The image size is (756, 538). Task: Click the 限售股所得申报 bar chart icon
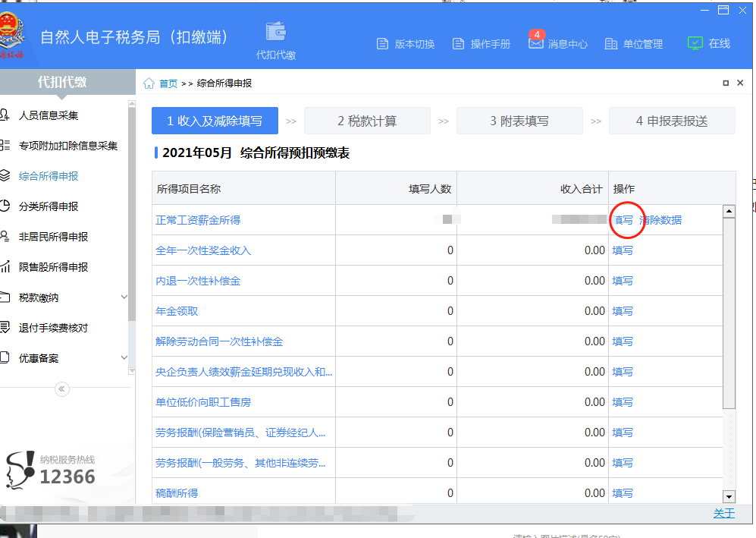click(x=5, y=267)
